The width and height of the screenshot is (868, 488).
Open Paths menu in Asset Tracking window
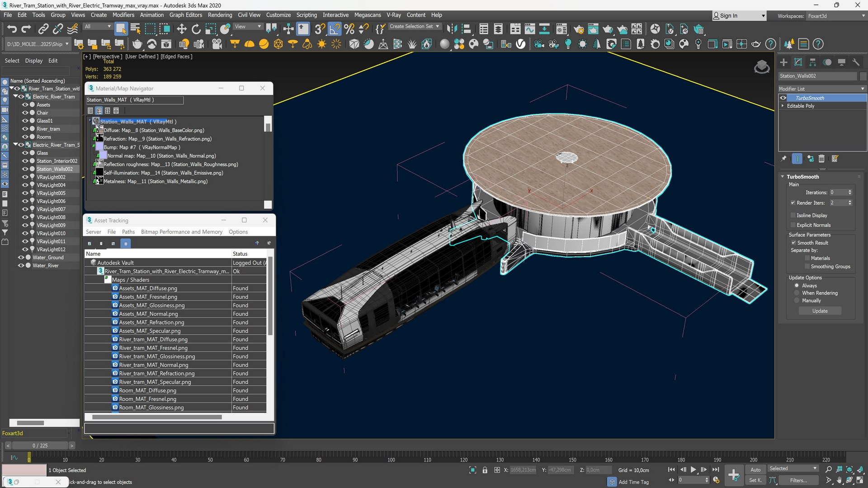[128, 232]
